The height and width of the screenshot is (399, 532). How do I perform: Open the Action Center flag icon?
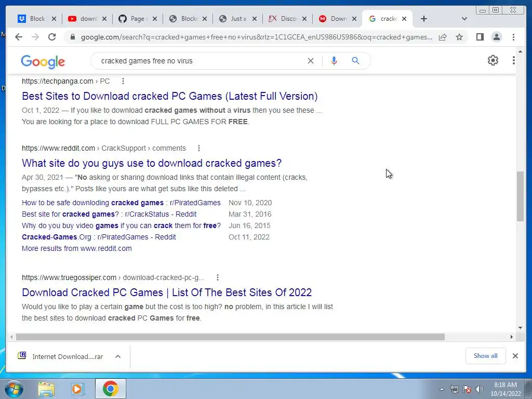467,389
